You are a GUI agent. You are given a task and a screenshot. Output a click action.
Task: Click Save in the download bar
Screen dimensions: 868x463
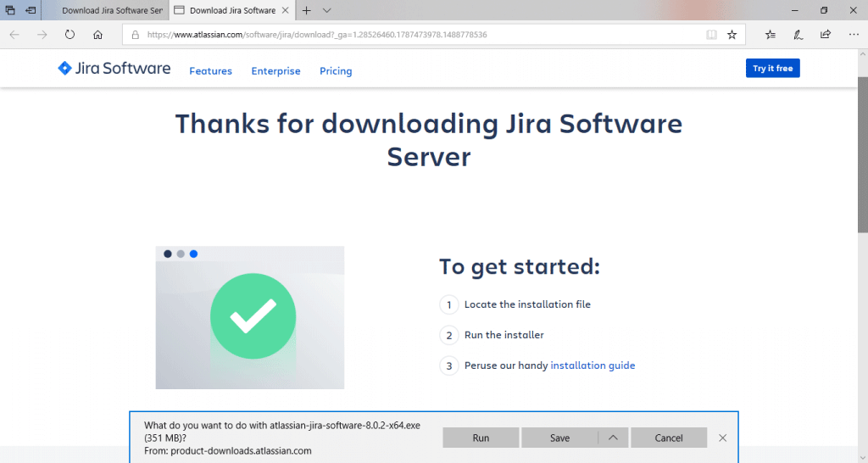559,438
